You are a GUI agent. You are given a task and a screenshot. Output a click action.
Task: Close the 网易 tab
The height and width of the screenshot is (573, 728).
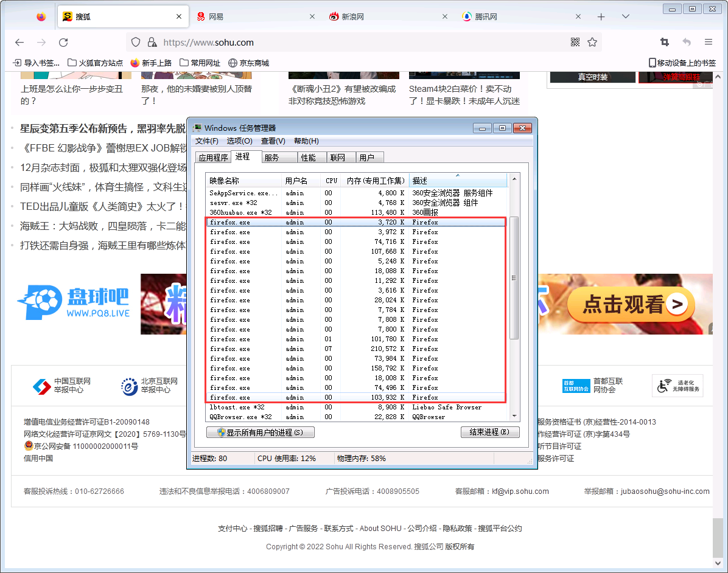(312, 16)
